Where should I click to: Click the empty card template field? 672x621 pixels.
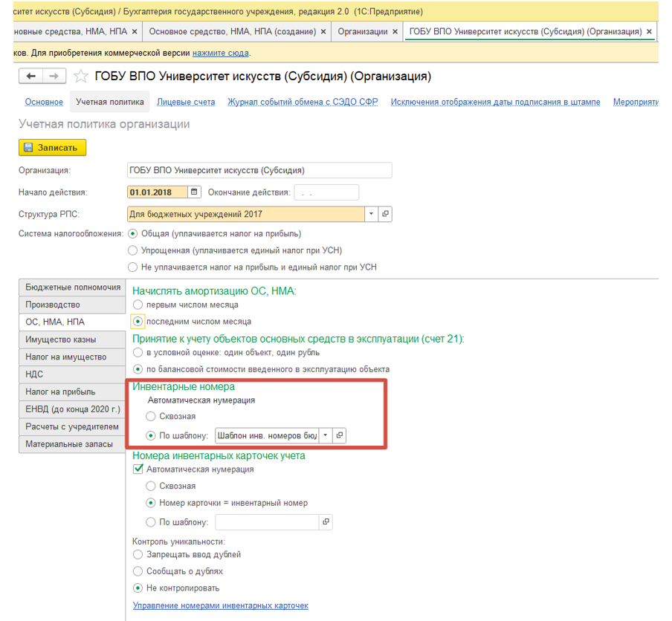click(267, 521)
